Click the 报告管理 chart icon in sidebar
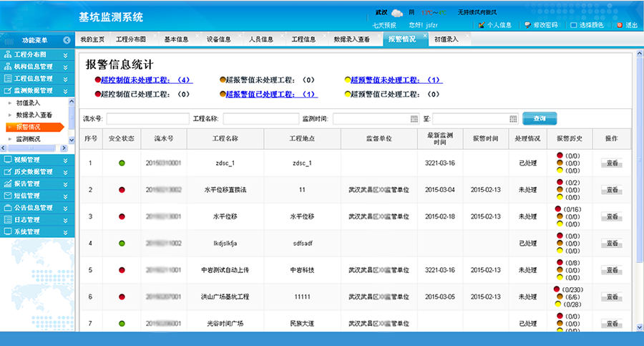Image resolution: width=644 pixels, height=346 pixels. (x=8, y=183)
